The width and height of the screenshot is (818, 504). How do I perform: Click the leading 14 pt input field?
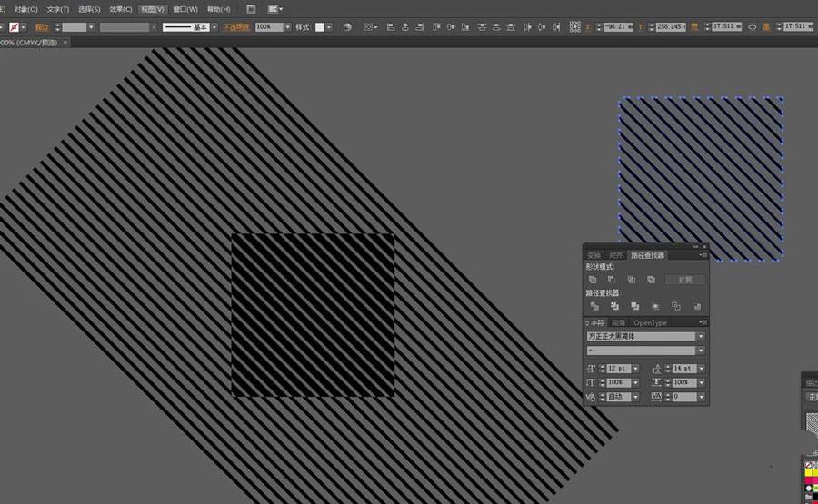tap(683, 369)
